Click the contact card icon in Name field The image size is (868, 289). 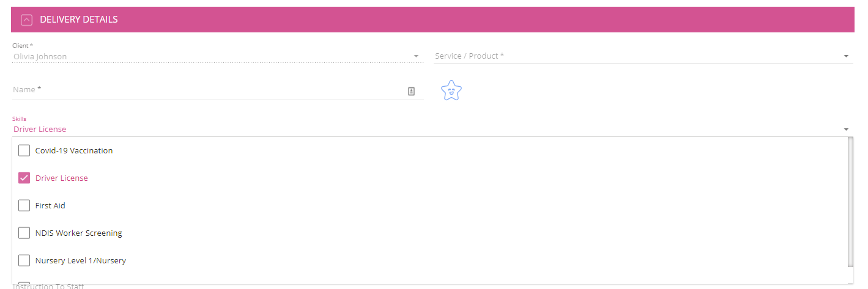412,91
